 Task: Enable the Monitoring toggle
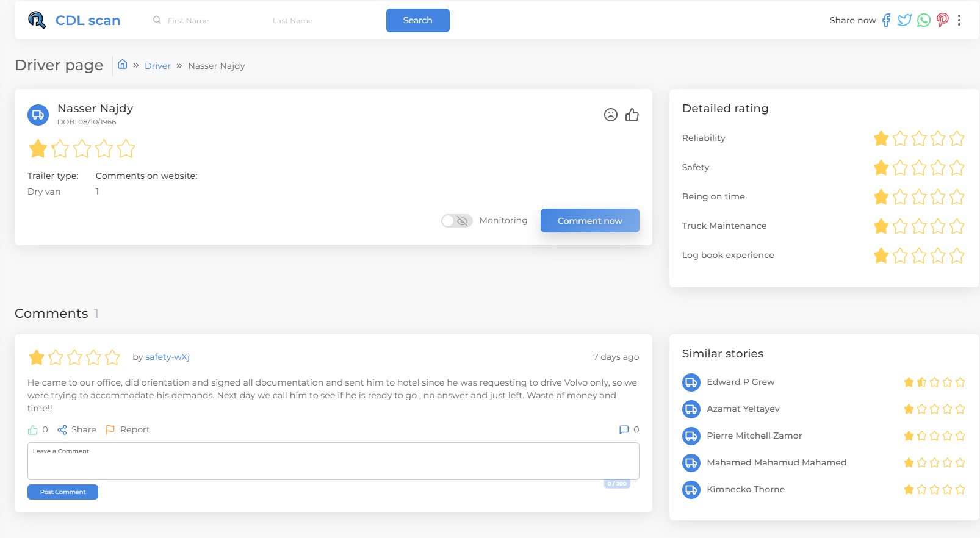pos(456,221)
